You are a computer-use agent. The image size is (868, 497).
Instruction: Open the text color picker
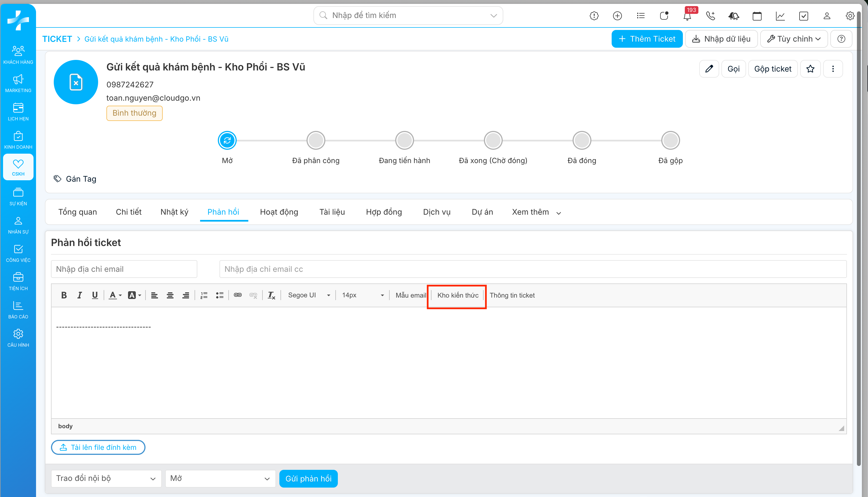pos(115,295)
